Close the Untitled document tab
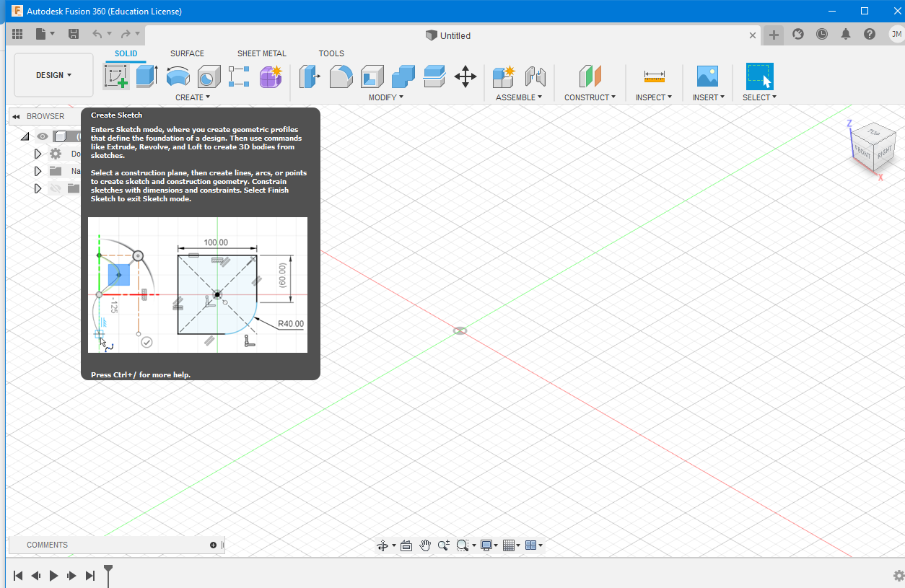 [753, 35]
